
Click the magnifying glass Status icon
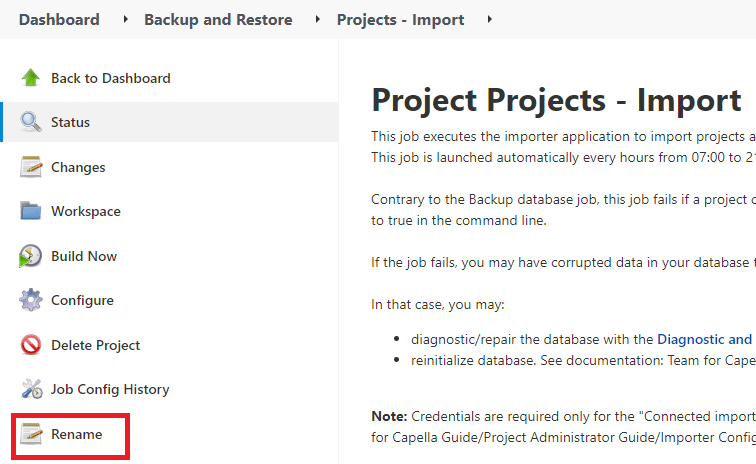tap(31, 122)
